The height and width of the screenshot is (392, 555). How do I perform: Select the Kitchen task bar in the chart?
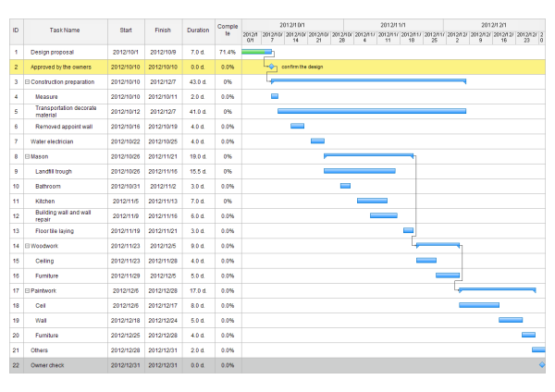pyautogui.click(x=372, y=201)
